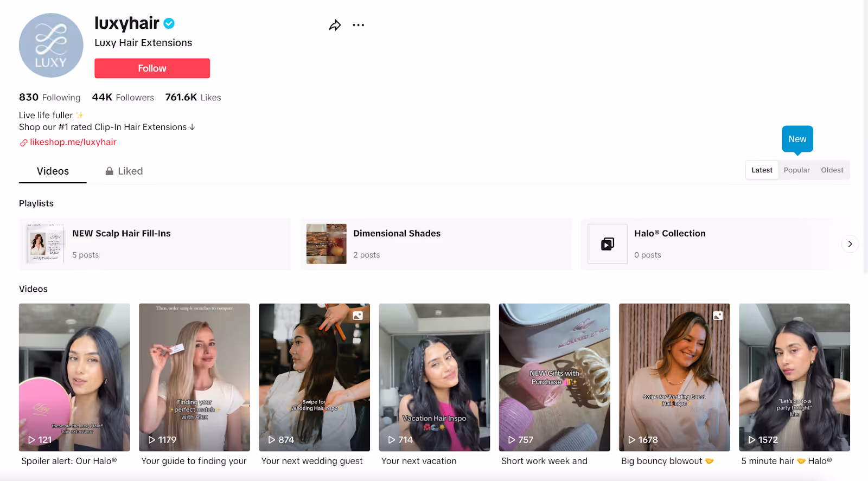This screenshot has height=481, width=868.
Task: Click the Dimensional Shades playlist thumbnail
Action: click(x=327, y=244)
